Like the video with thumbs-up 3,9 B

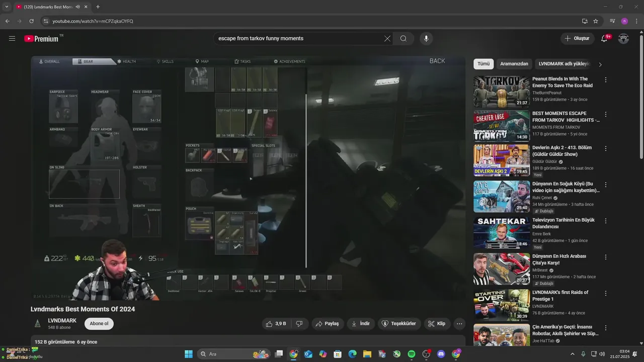(x=276, y=324)
